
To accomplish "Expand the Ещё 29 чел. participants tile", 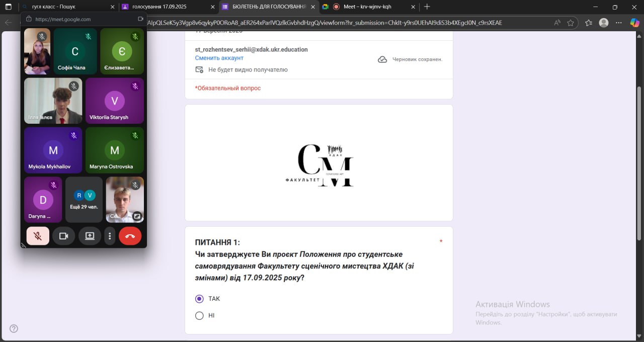I will click(84, 200).
